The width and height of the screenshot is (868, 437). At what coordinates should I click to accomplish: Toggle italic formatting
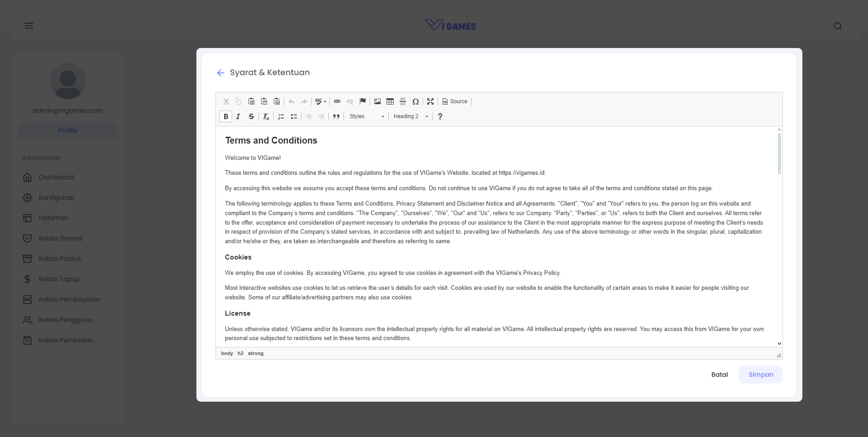pos(238,116)
